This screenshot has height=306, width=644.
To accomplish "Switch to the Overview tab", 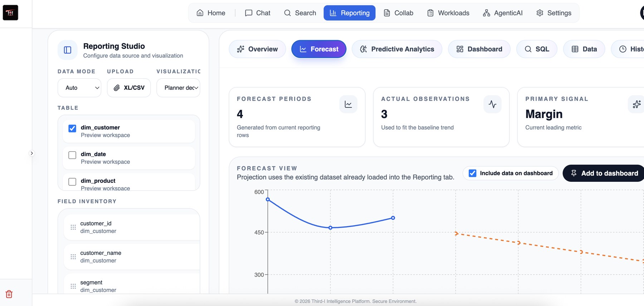I will 257,49.
